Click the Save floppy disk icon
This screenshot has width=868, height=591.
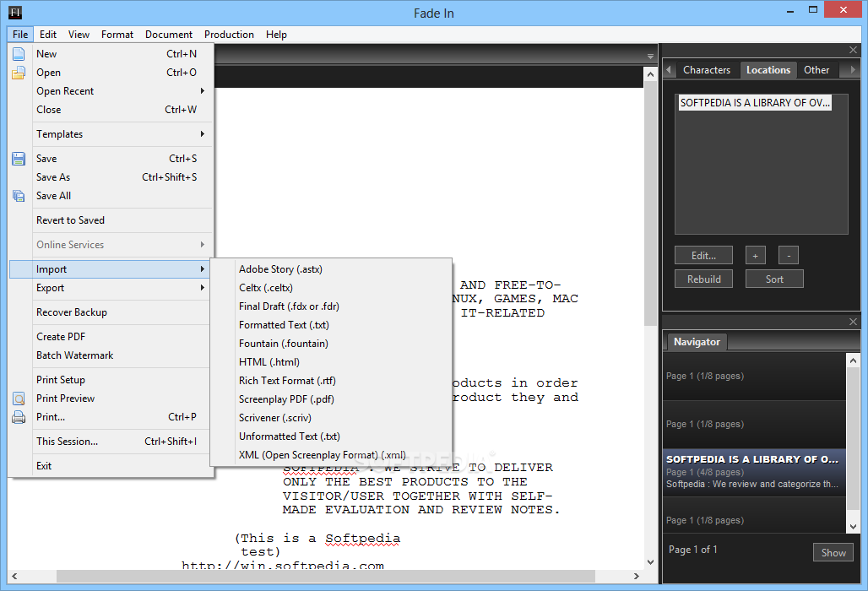[x=19, y=159]
